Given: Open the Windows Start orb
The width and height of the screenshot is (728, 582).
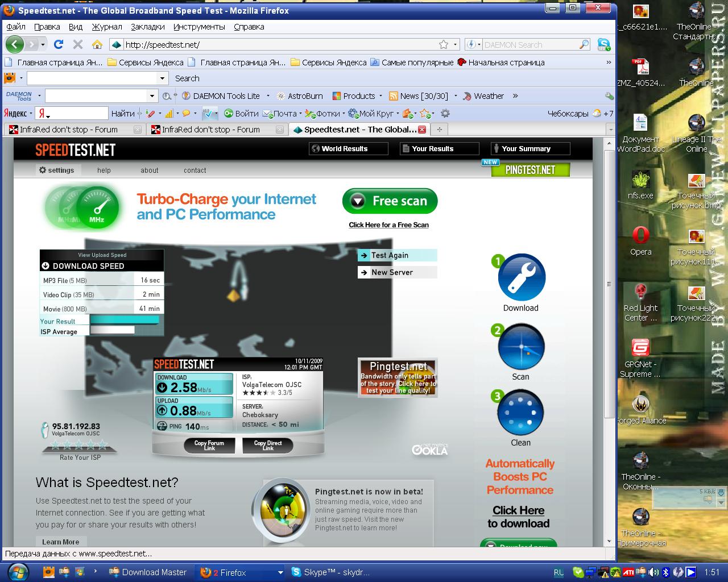Looking at the screenshot, I should pyautogui.click(x=19, y=572).
